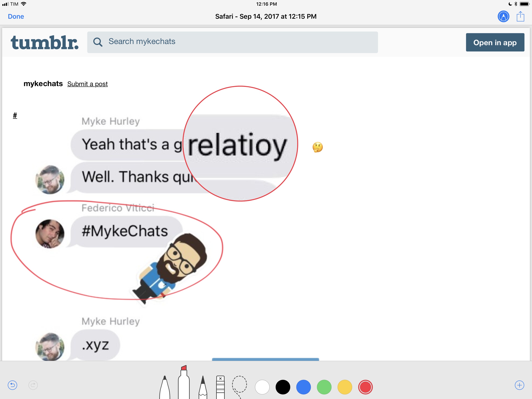Image resolution: width=532 pixels, height=399 pixels.
Task: Tap the battery status icon
Action: pyautogui.click(x=525, y=4)
